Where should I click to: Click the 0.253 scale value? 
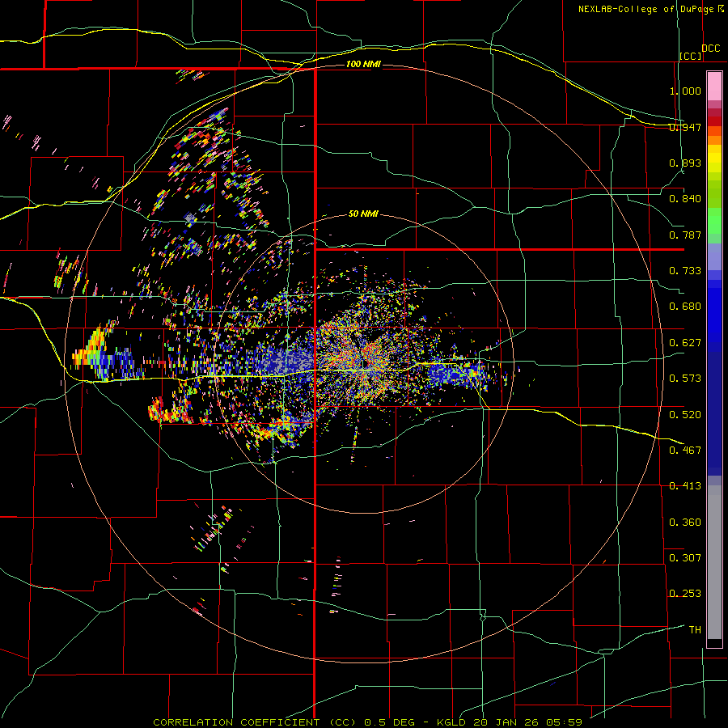[x=685, y=594]
